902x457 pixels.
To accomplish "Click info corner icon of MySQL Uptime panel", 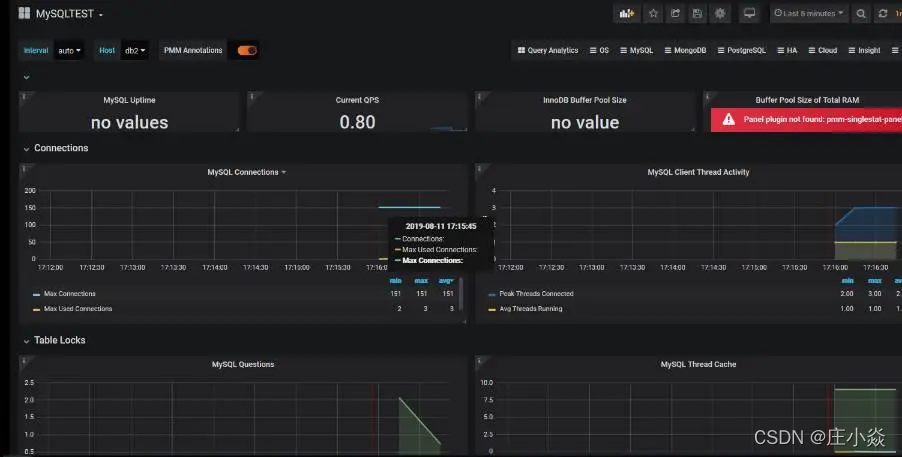I will 24,96.
